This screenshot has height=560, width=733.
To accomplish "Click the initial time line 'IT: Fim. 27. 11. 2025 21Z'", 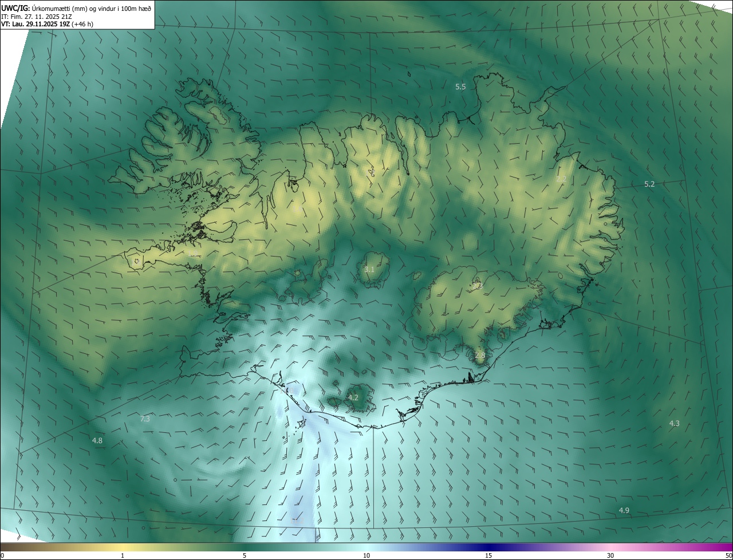I will (37, 16).
